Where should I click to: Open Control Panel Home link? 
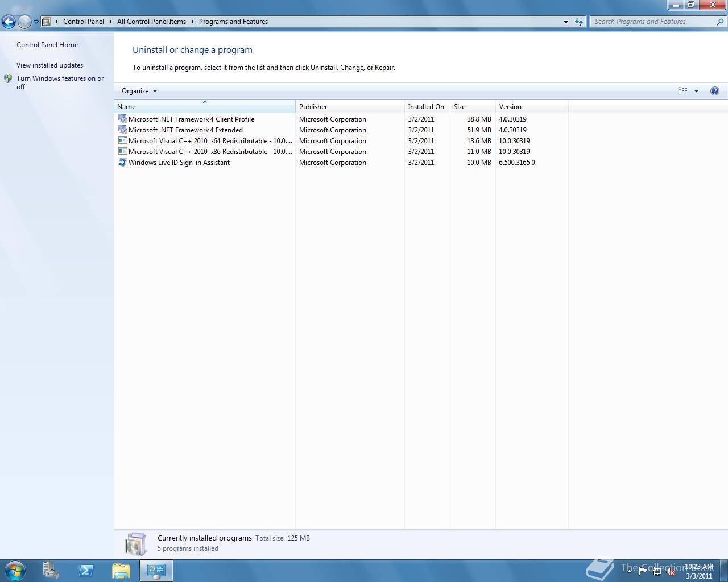(x=47, y=45)
